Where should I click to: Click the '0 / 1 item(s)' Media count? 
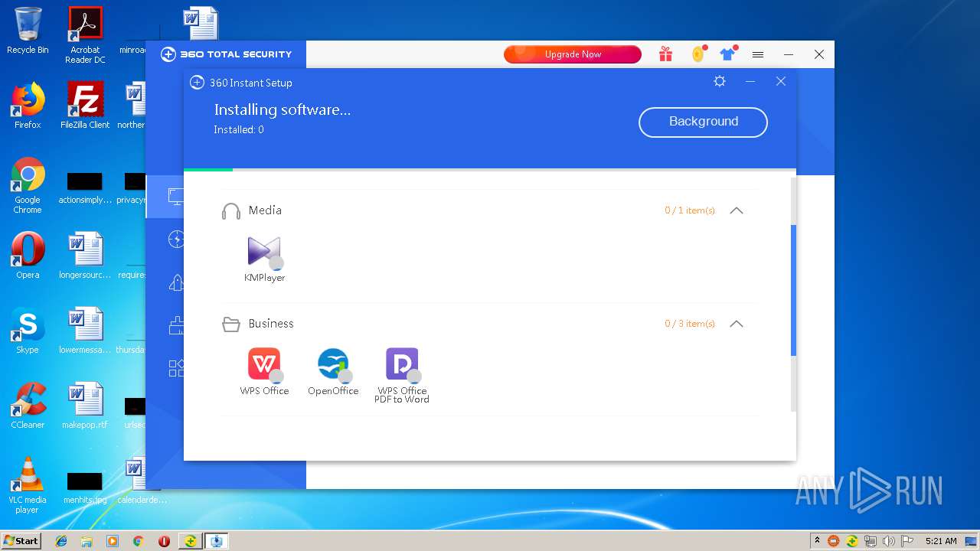point(690,210)
